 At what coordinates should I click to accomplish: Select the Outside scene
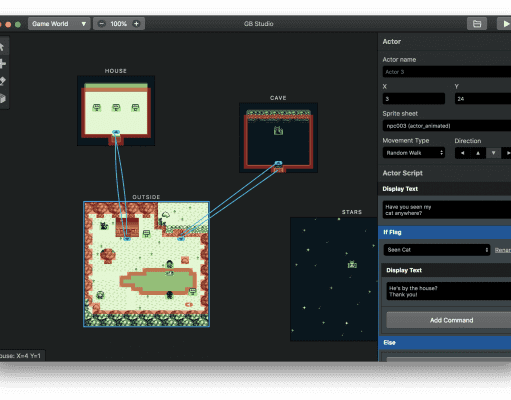pos(146,264)
